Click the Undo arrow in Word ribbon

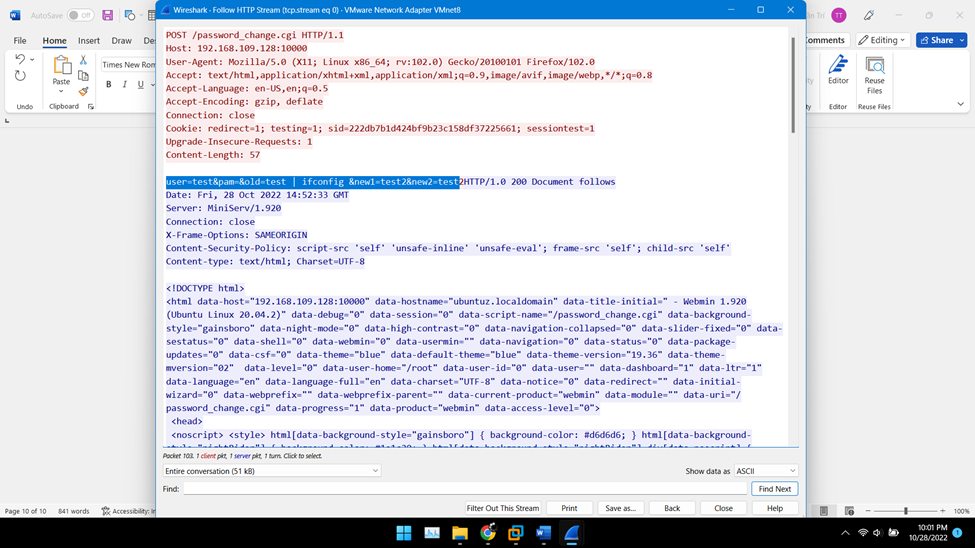click(x=20, y=59)
